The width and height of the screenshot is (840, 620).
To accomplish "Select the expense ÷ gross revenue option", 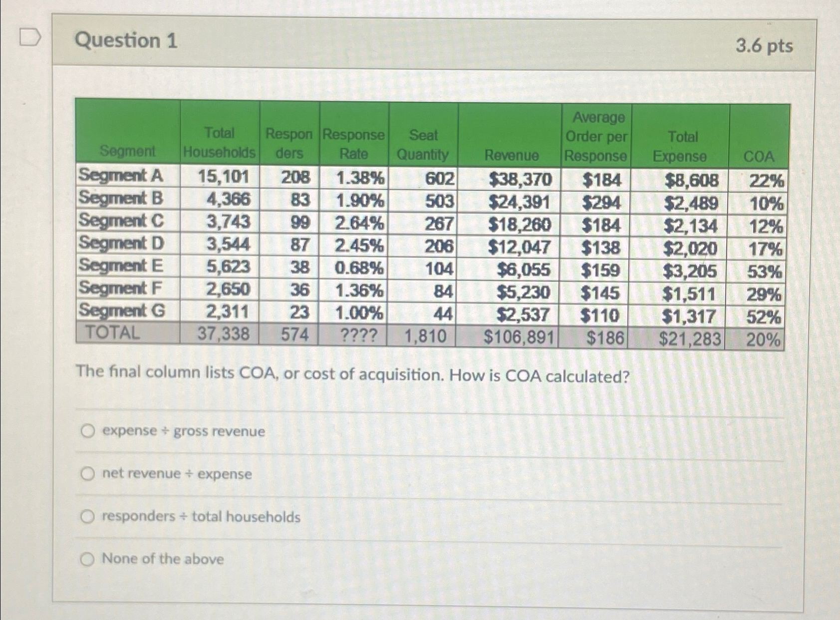I will pyautogui.click(x=88, y=431).
